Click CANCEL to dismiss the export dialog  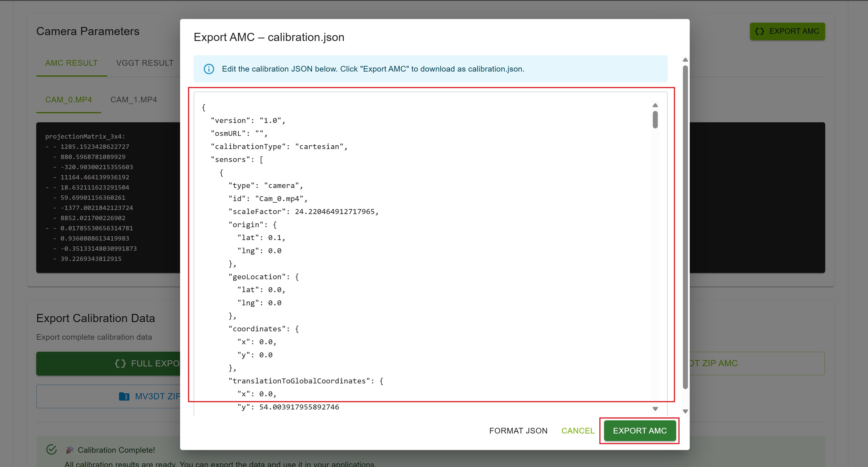(578, 431)
